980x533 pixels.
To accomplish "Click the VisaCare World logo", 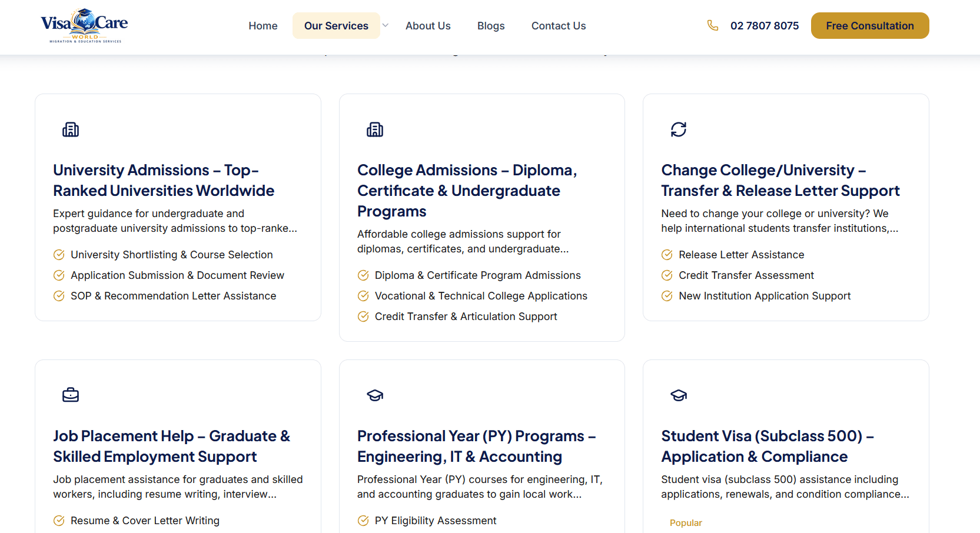I will pos(84,26).
